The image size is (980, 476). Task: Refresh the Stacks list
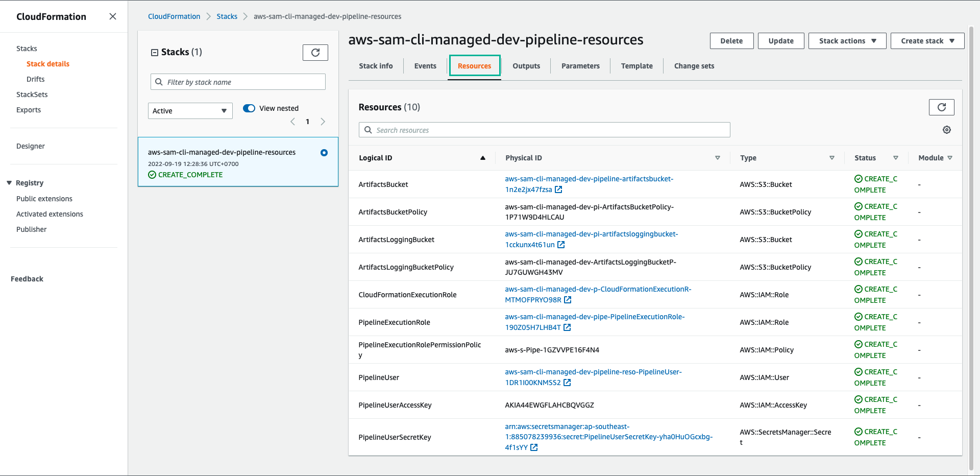coord(315,53)
